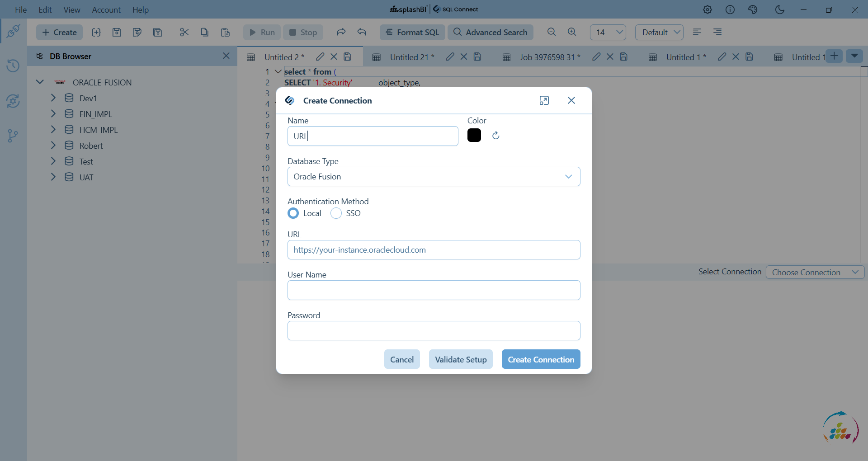Collapse the ORACLE-FUSION tree node
This screenshot has height=461, width=868.
(40, 82)
